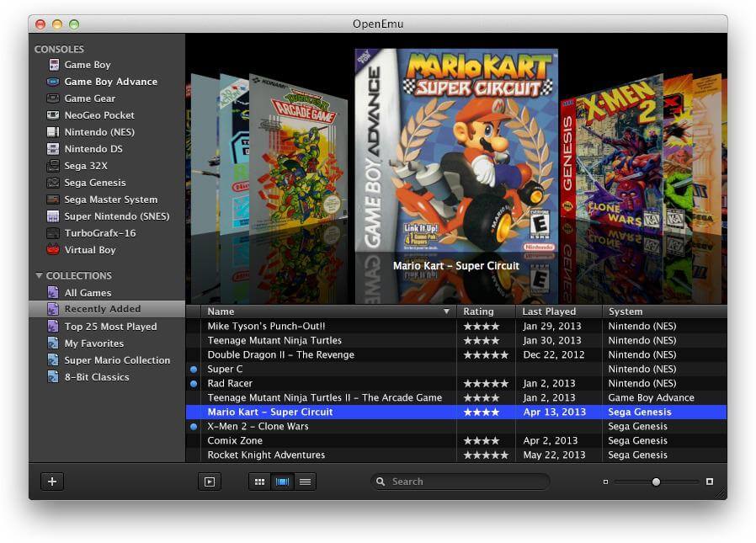Click the Sega Master System icon

[x=53, y=200]
